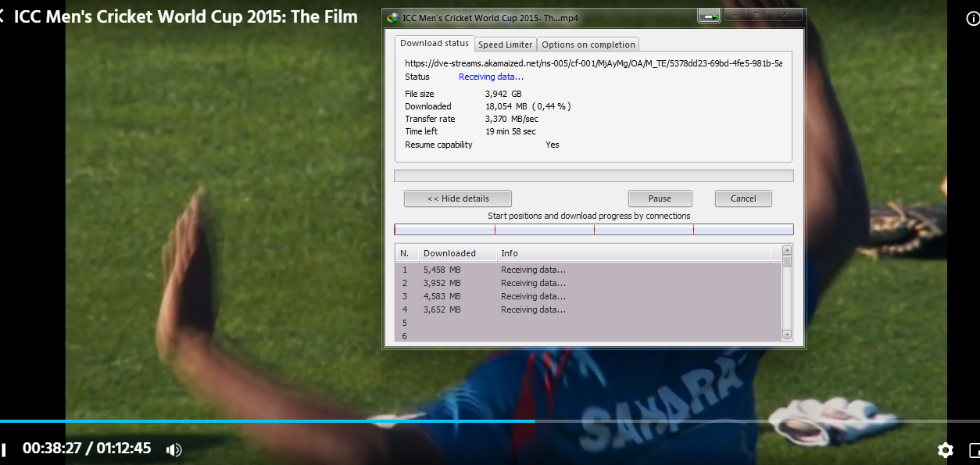Click the overall download progress bar
Image resolution: width=980 pixels, height=465 pixels.
[x=594, y=176]
